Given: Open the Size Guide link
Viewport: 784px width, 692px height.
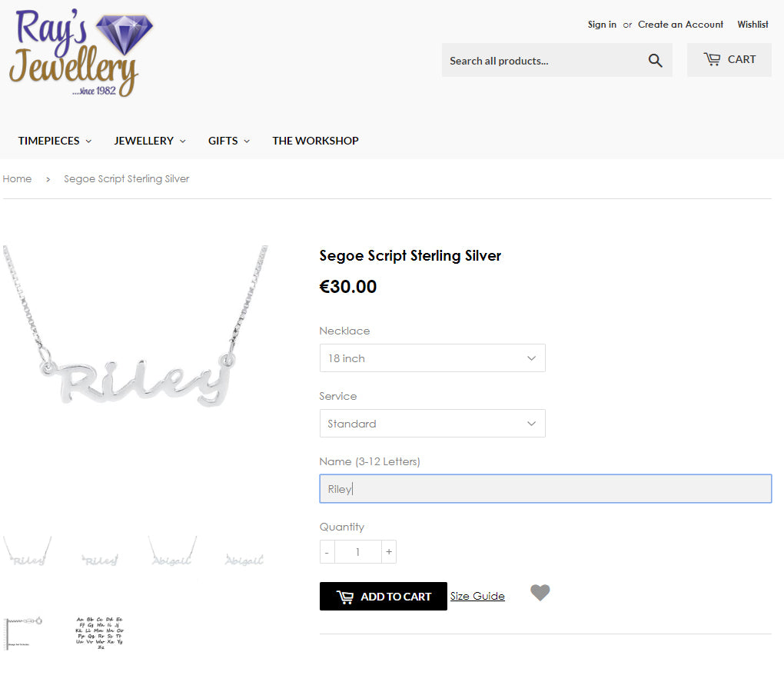Looking at the screenshot, I should pos(477,596).
